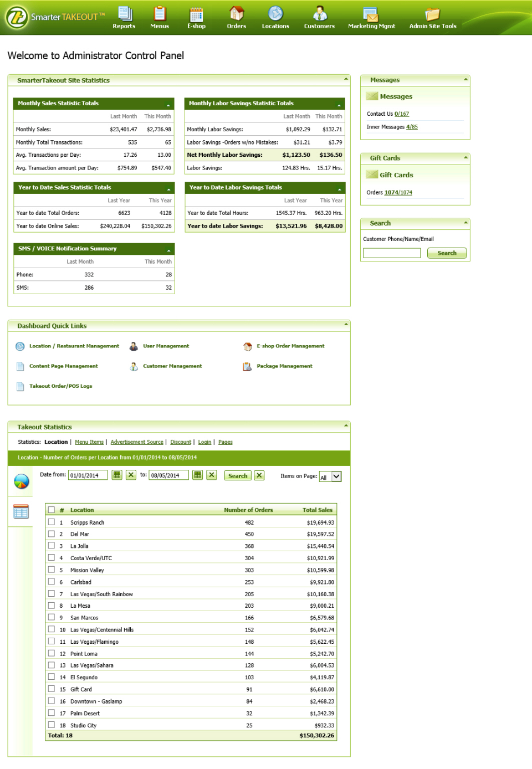Image resolution: width=532 pixels, height=769 pixels.
Task: Open calendar picker for Date from
Action: pos(117,475)
